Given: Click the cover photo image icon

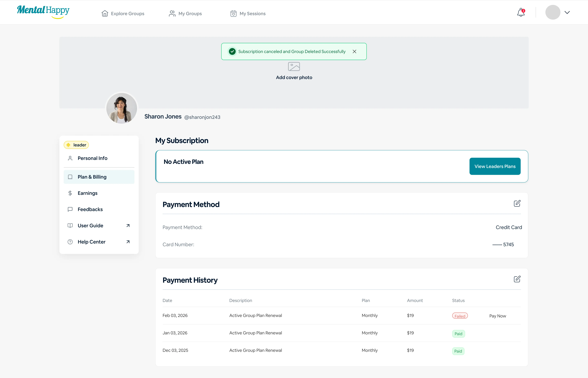Looking at the screenshot, I should coord(294,66).
